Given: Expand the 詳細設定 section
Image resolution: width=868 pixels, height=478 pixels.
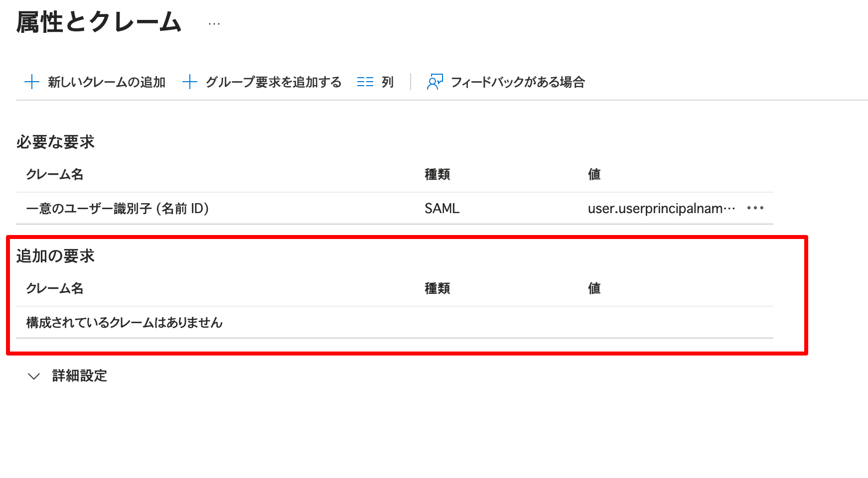Looking at the screenshot, I should (x=79, y=376).
